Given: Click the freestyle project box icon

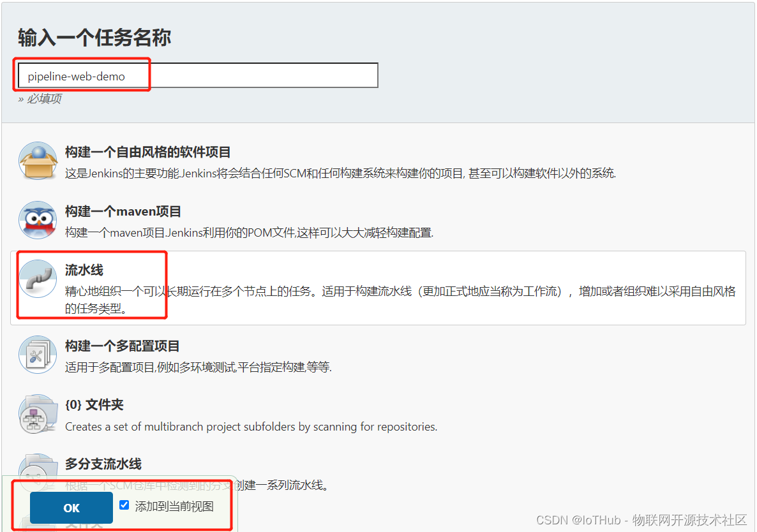Looking at the screenshot, I should [x=38, y=161].
